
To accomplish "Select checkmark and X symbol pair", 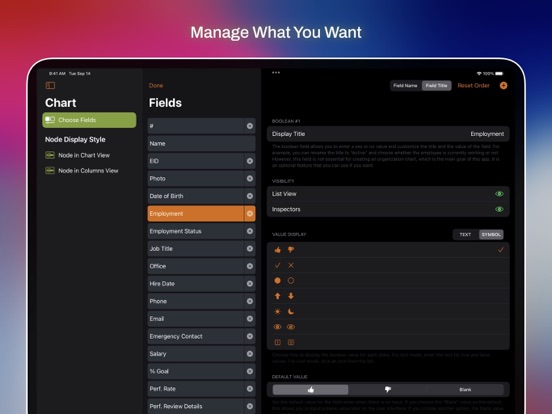I will coord(284,265).
